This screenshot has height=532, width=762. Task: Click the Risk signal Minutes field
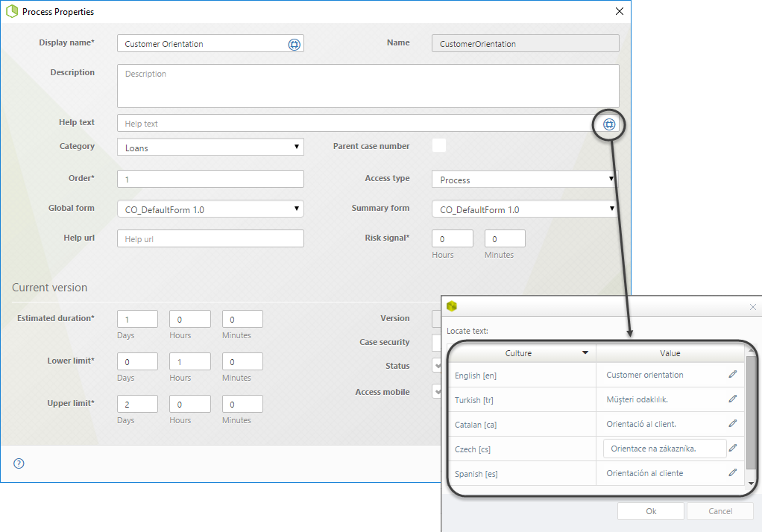505,238
